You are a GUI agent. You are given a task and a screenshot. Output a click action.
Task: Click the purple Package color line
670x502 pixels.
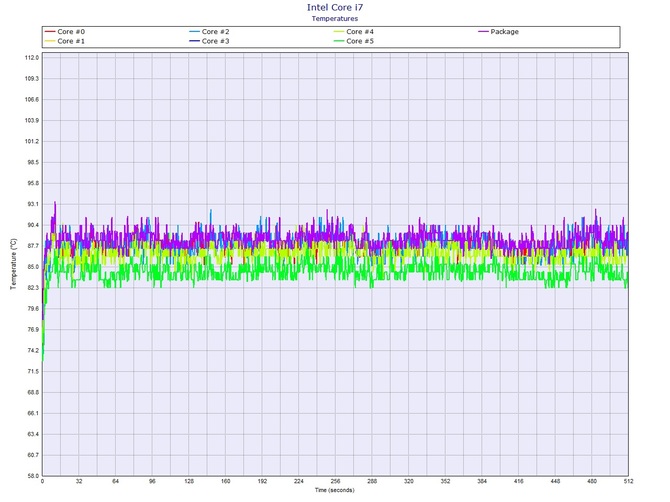point(483,32)
